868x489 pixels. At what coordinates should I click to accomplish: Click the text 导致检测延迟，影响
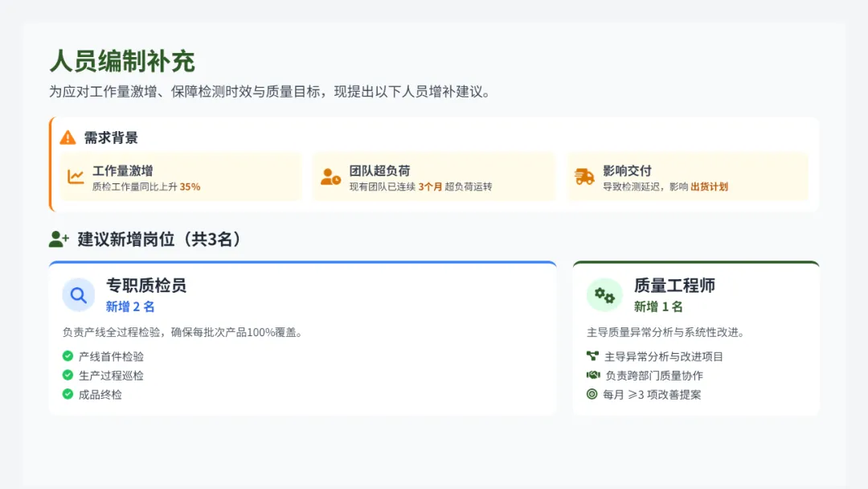tap(645, 187)
